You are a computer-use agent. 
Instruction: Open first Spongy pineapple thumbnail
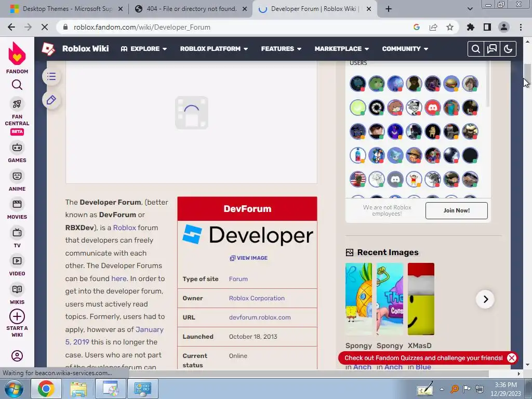click(358, 299)
